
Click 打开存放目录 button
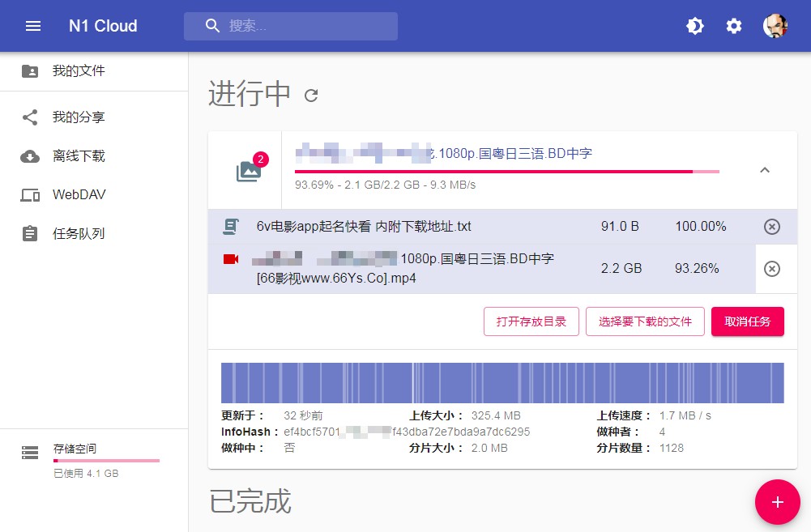[x=531, y=321]
